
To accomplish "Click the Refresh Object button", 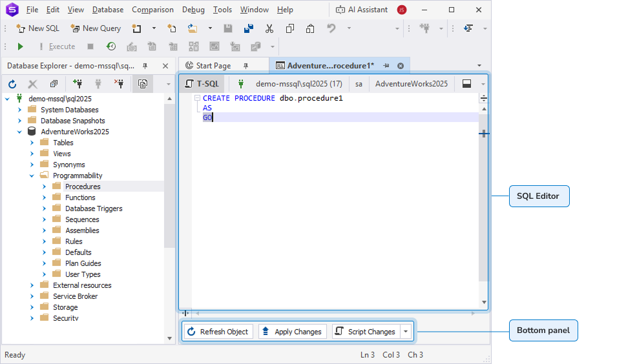I will click(218, 332).
